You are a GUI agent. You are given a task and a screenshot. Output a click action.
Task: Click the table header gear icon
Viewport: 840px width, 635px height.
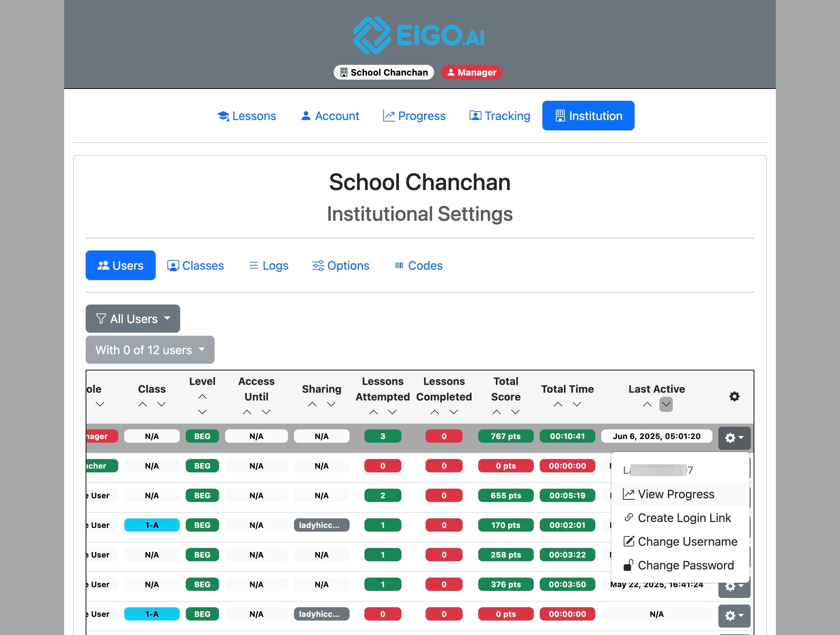click(x=734, y=397)
